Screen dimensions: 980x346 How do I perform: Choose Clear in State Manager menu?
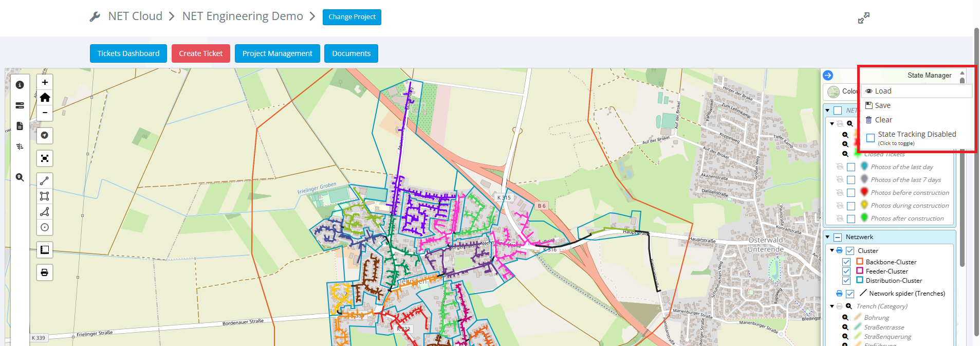tap(883, 120)
